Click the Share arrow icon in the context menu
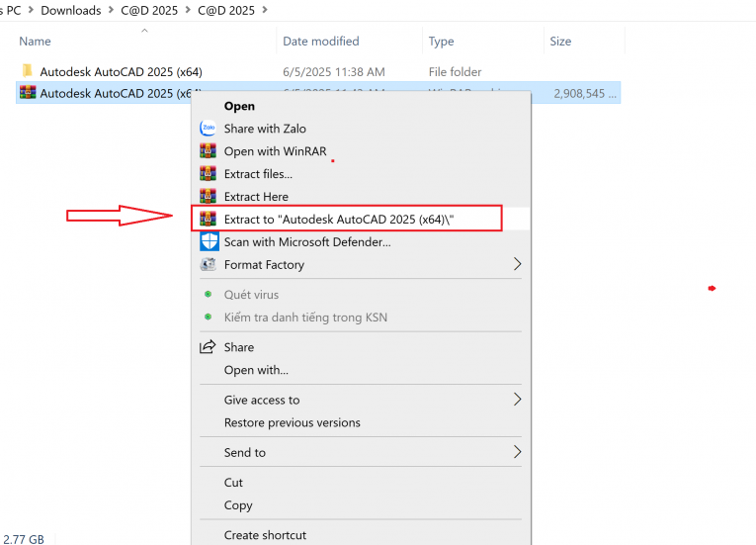Screen dimensions: 756x545 coord(208,346)
